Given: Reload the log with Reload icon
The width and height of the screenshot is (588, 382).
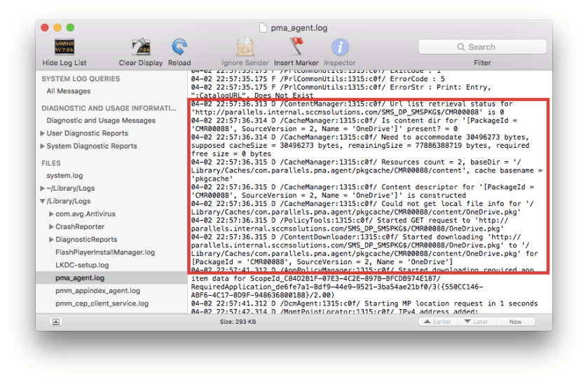Looking at the screenshot, I should click(x=179, y=47).
